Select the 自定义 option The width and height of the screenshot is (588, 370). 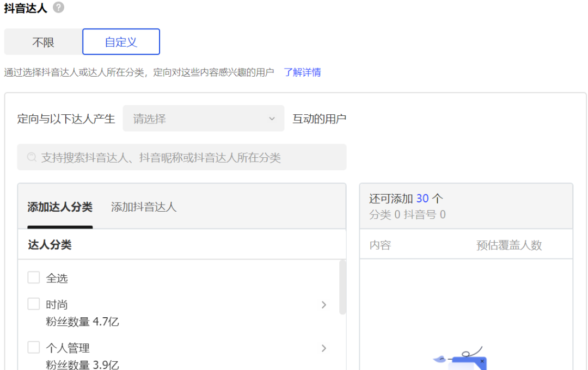pyautogui.click(x=121, y=41)
